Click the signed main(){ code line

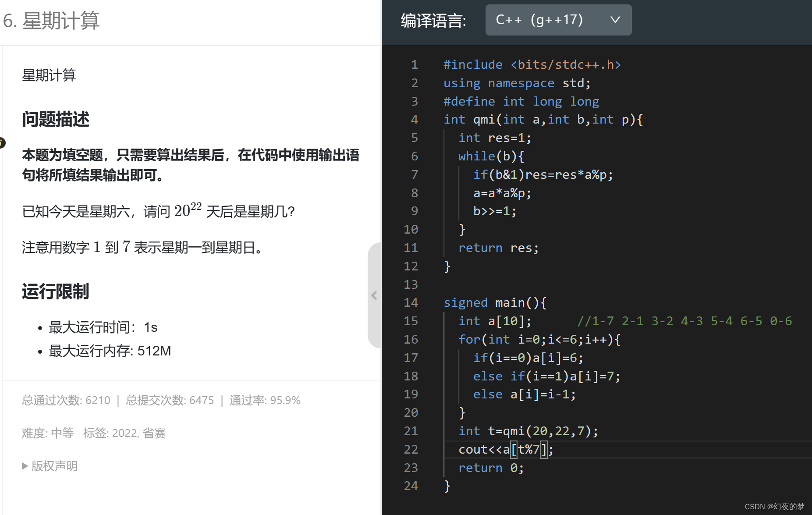pyautogui.click(x=495, y=303)
